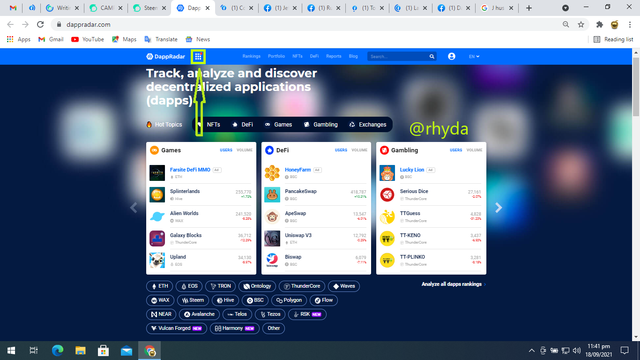Open Reading list
640x360 pixels.
pos(613,39)
